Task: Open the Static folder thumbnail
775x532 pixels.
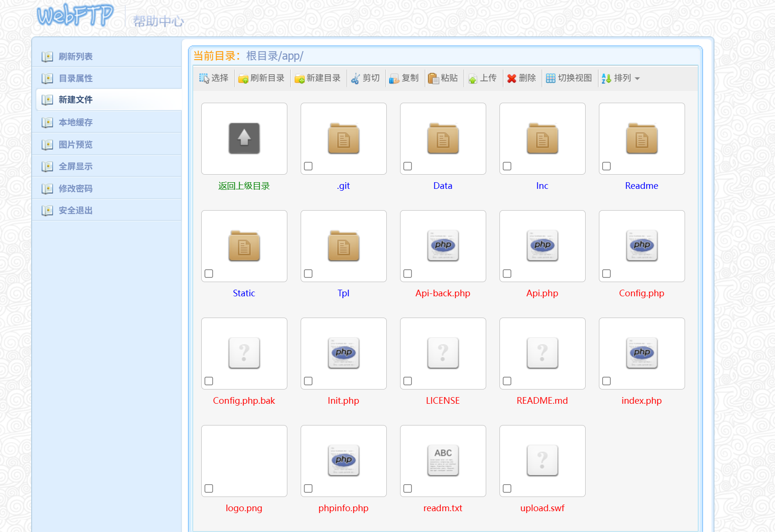Action: 244,246
